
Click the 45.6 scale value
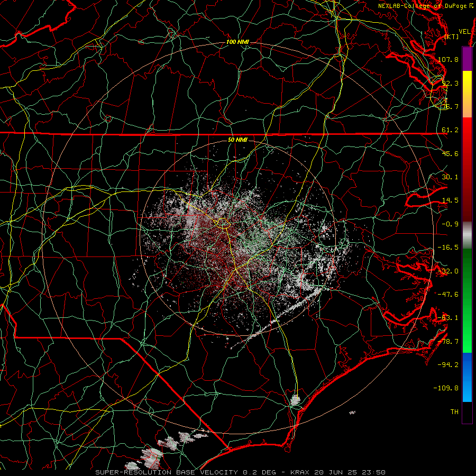pyautogui.click(x=450, y=153)
